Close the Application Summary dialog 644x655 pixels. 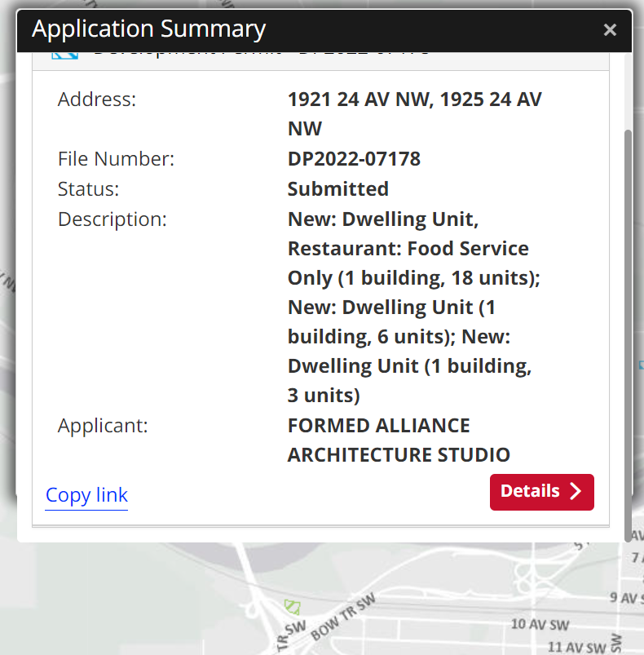point(610,30)
